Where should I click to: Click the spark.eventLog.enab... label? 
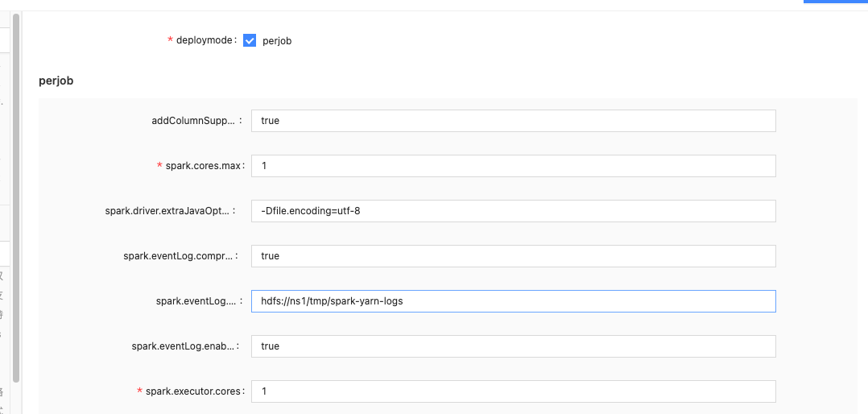click(182, 346)
